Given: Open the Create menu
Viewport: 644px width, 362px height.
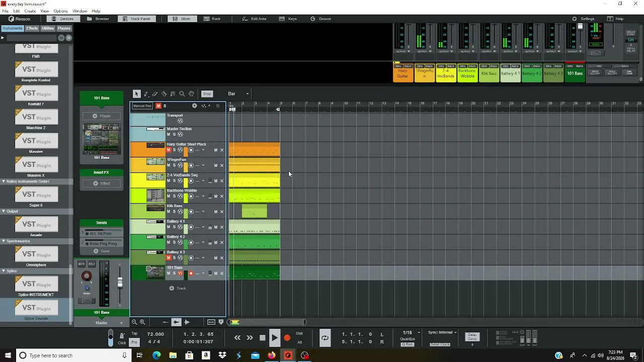Looking at the screenshot, I should click(30, 11).
